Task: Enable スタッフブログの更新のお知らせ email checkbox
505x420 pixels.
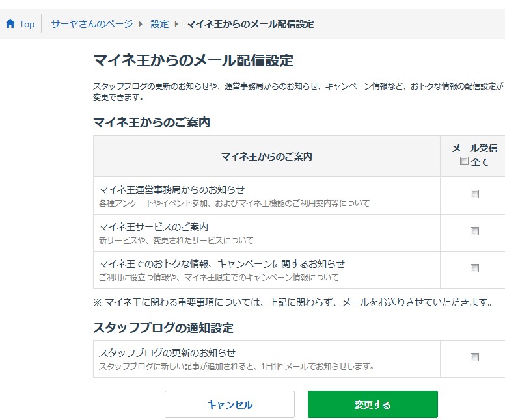Action: click(x=474, y=357)
